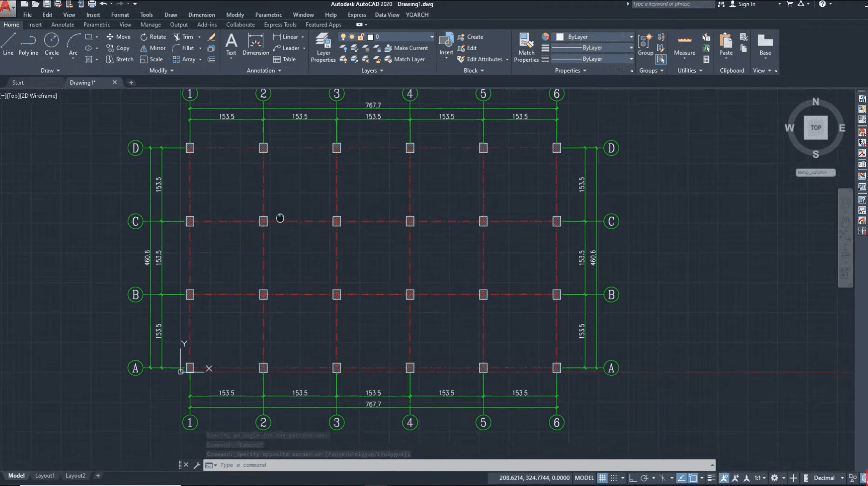Open the Decimal units dropdown
Screen dimensions: 868x486
click(842, 478)
